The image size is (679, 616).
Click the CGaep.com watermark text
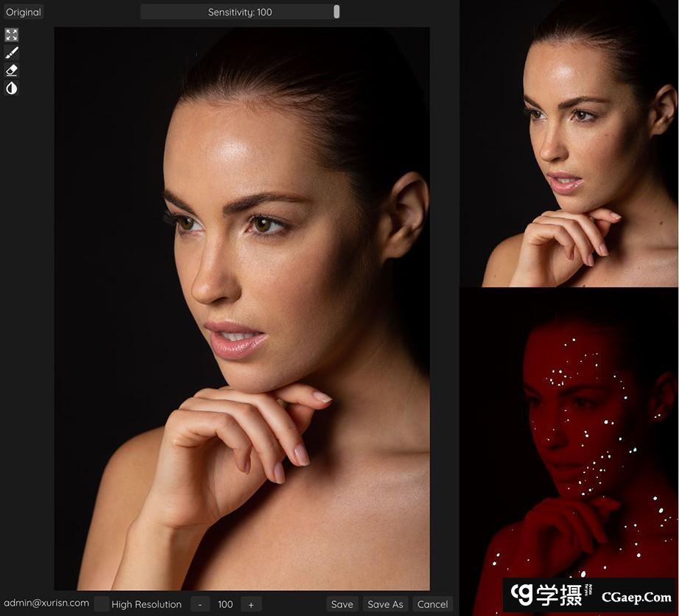pyautogui.click(x=637, y=598)
